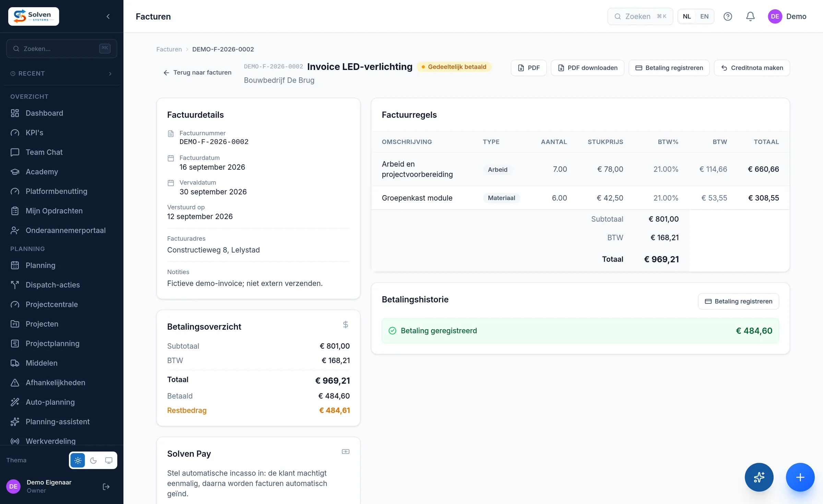Open Planning-assistent
Image resolution: width=823 pixels, height=504 pixels.
click(62, 422)
